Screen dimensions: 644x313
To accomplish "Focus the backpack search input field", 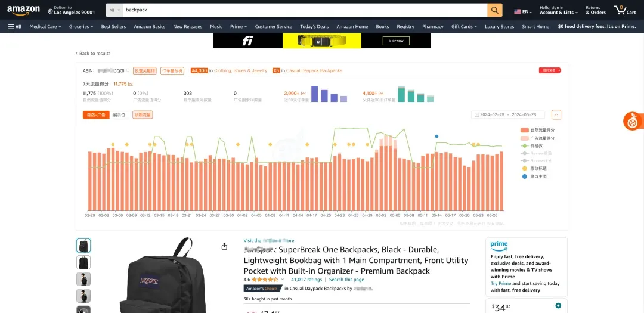I will 305,10.
